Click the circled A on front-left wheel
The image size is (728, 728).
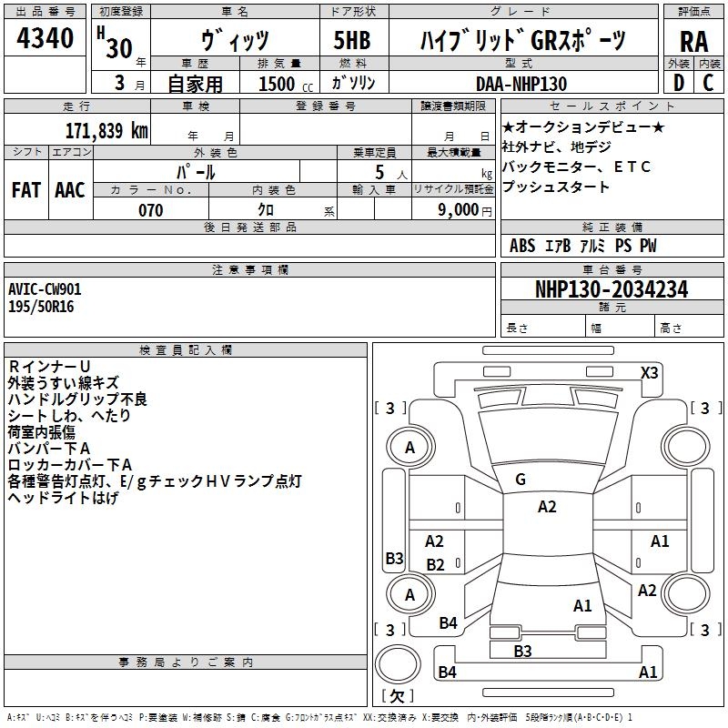click(409, 448)
